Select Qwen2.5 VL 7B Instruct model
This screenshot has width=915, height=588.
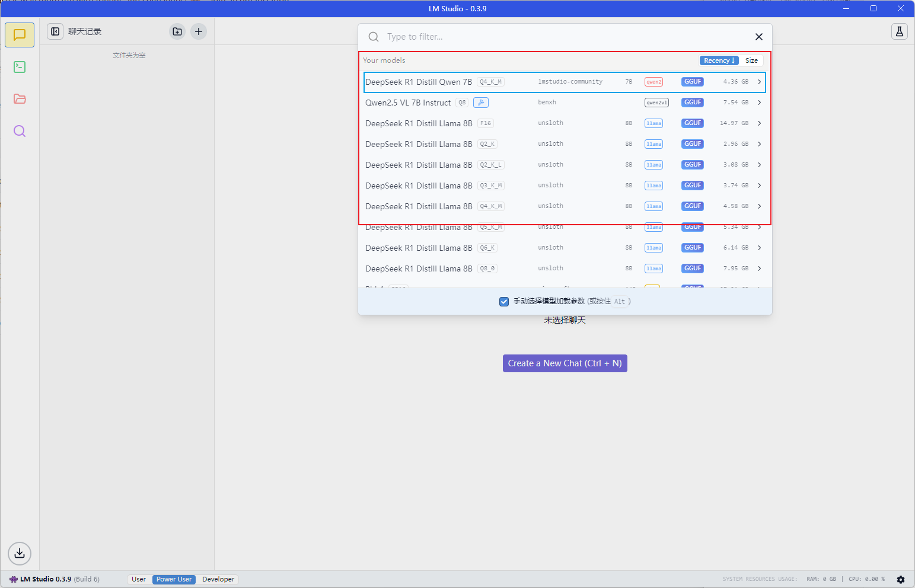(x=565, y=103)
